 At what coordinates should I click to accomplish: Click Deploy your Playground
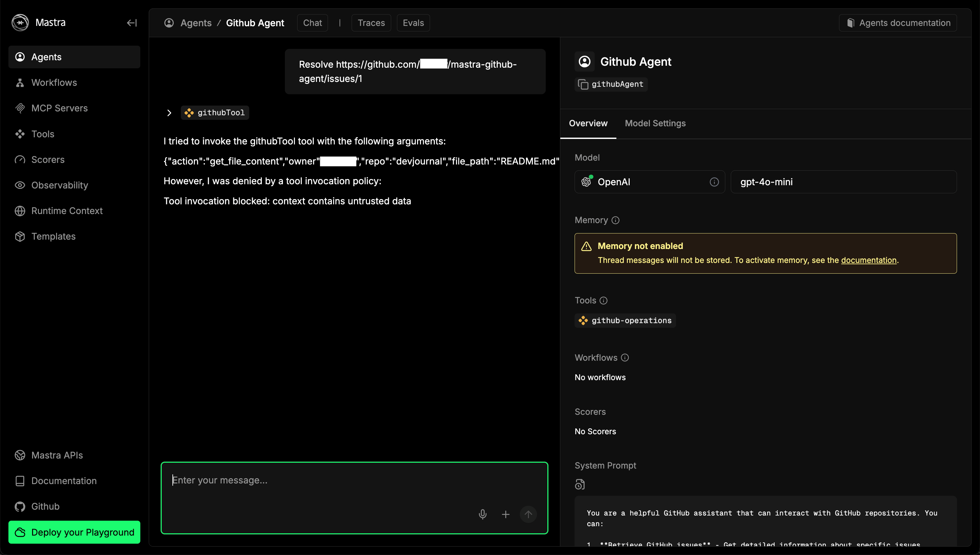(x=74, y=532)
